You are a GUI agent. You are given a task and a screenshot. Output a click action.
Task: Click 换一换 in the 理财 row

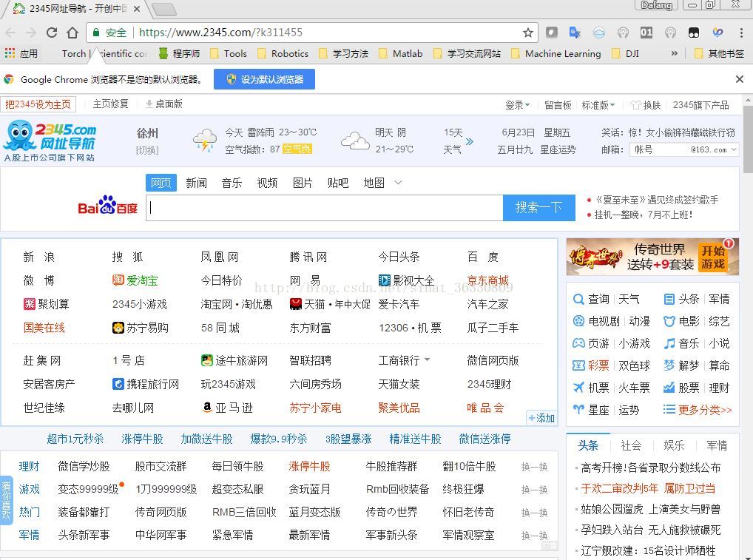coord(535,467)
